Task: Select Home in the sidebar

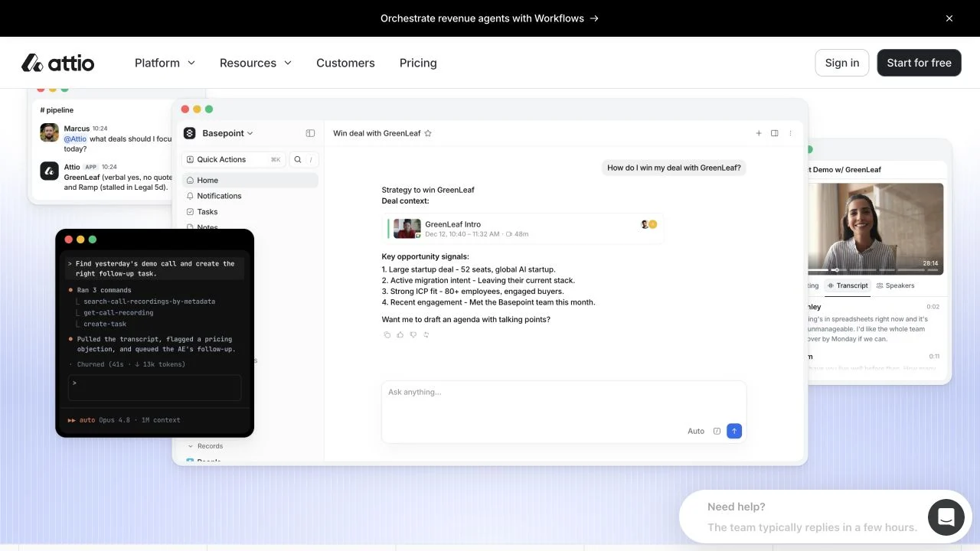Action: (250, 181)
